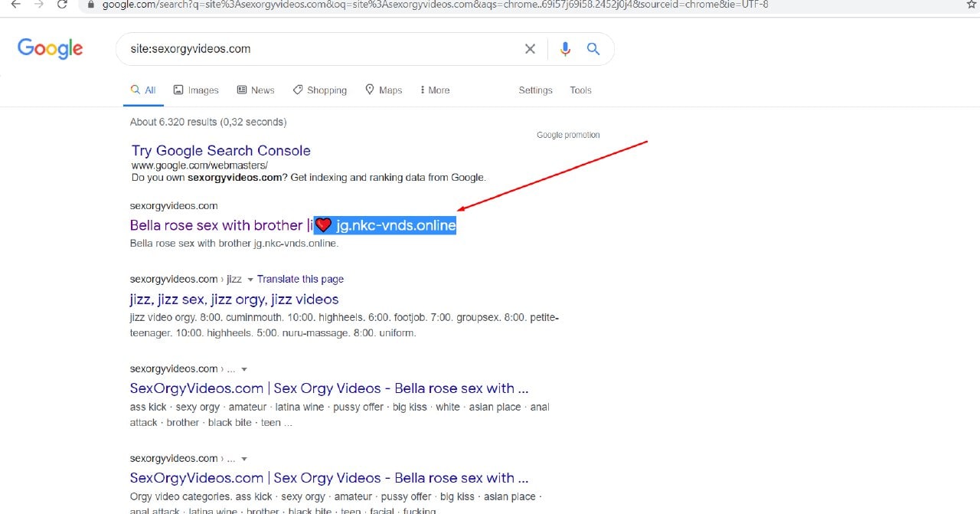Reload the page with refresh icon

point(63,5)
